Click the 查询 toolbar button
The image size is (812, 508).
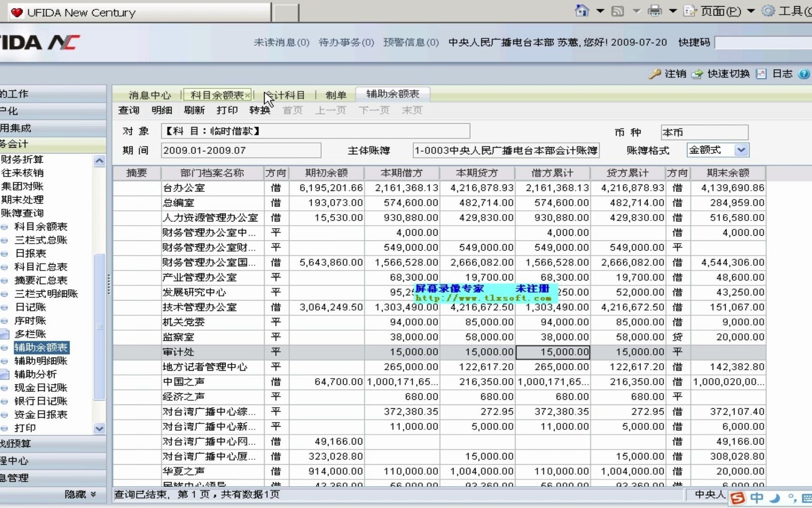(129, 110)
